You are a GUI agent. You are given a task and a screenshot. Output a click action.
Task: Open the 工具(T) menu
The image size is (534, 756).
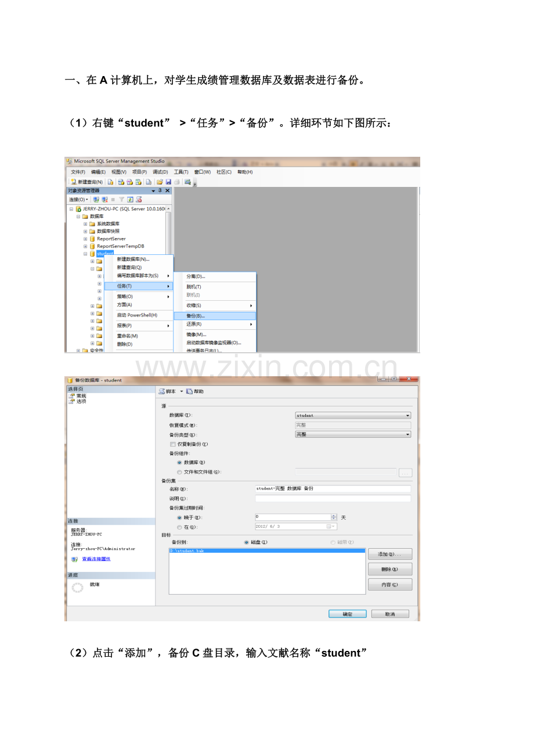181,172
